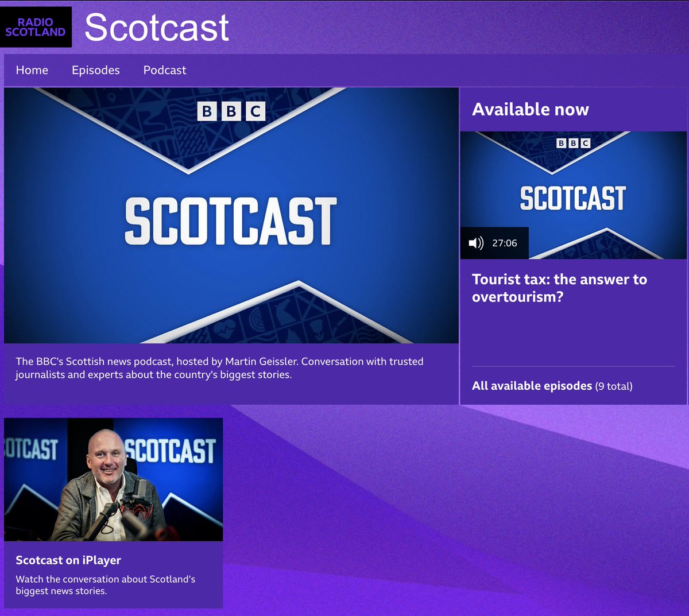Click the Radio Scotland logo
The image size is (689, 616).
(36, 27)
